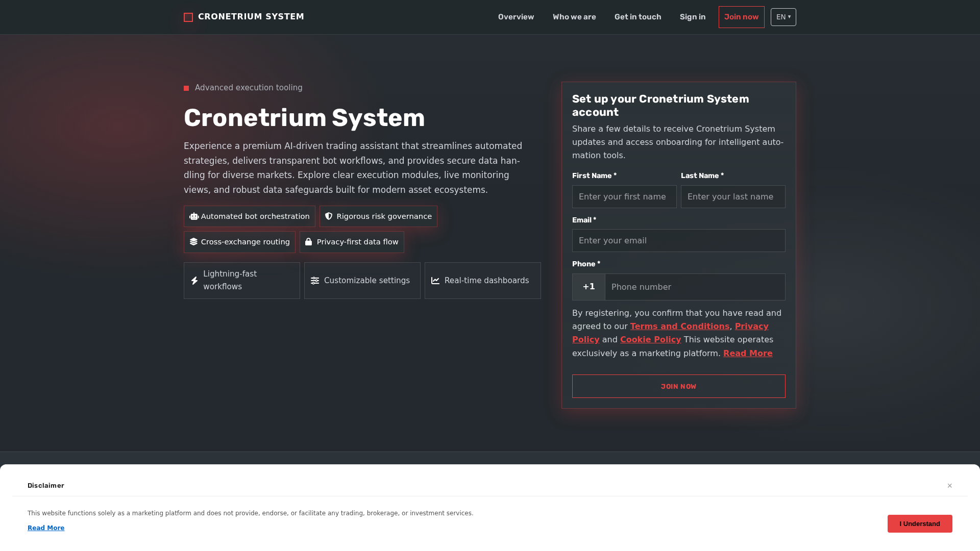Viewport: 980px width, 551px height.
Task: Click the Disclaimer title text
Action: tap(46, 486)
